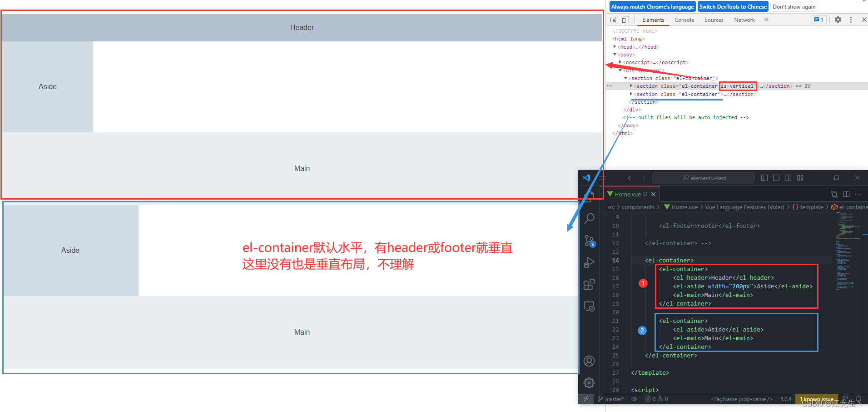Viewport: 868px width, 412px height.
Task: Click the Switch DevTools to Chinese button
Action: coord(733,6)
